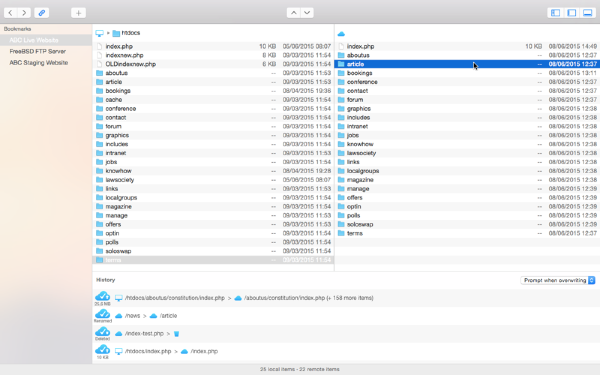Select the local cache folder
600x375 pixels.
[213, 99]
